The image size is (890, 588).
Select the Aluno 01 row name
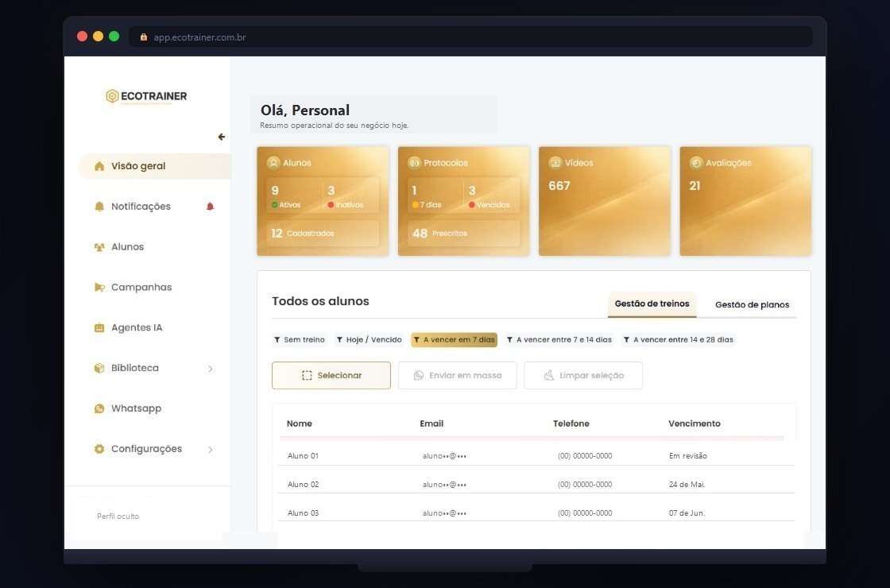click(303, 456)
